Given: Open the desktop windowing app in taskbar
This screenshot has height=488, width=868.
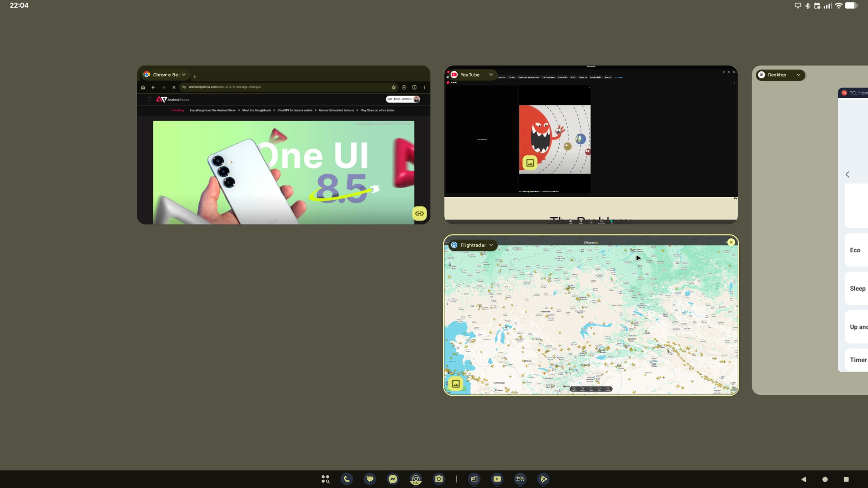Looking at the screenshot, I should (x=474, y=479).
